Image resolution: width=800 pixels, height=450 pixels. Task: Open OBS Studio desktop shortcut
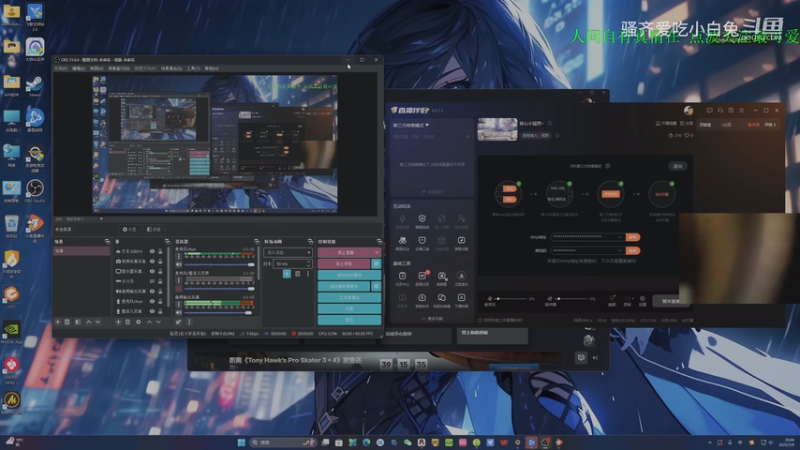coord(35,191)
